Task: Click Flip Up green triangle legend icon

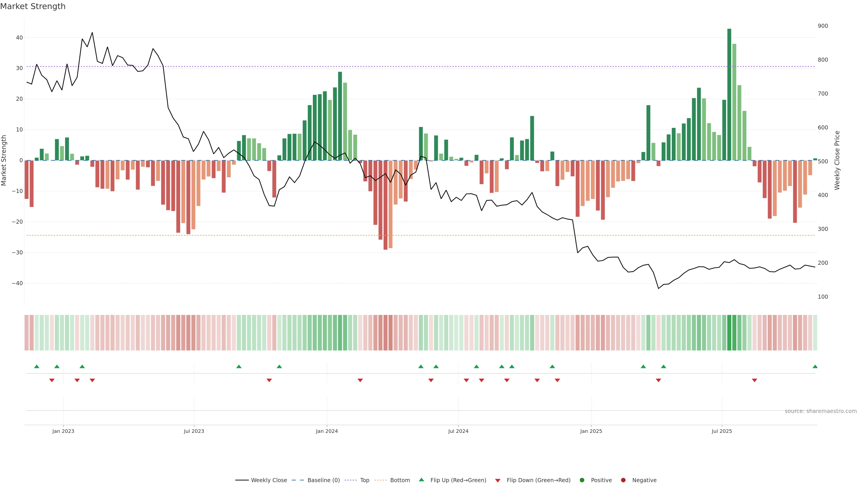Action: point(421,480)
